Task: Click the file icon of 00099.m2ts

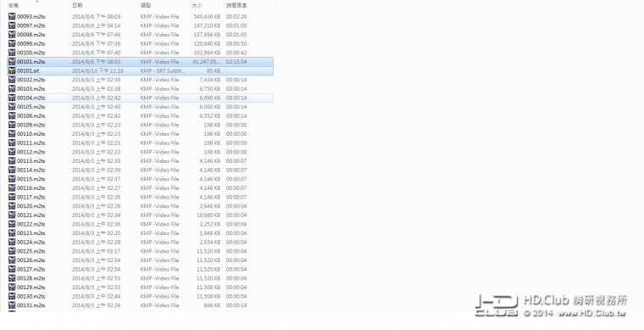Action: (x=12, y=43)
